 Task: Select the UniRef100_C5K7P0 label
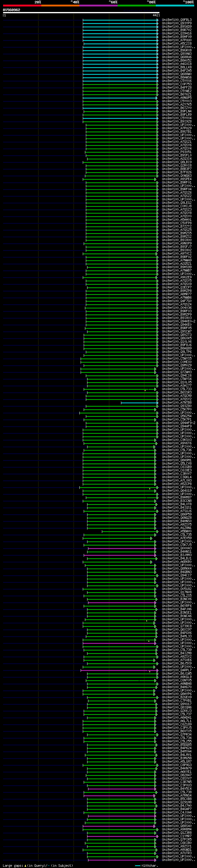[x=177, y=410]
